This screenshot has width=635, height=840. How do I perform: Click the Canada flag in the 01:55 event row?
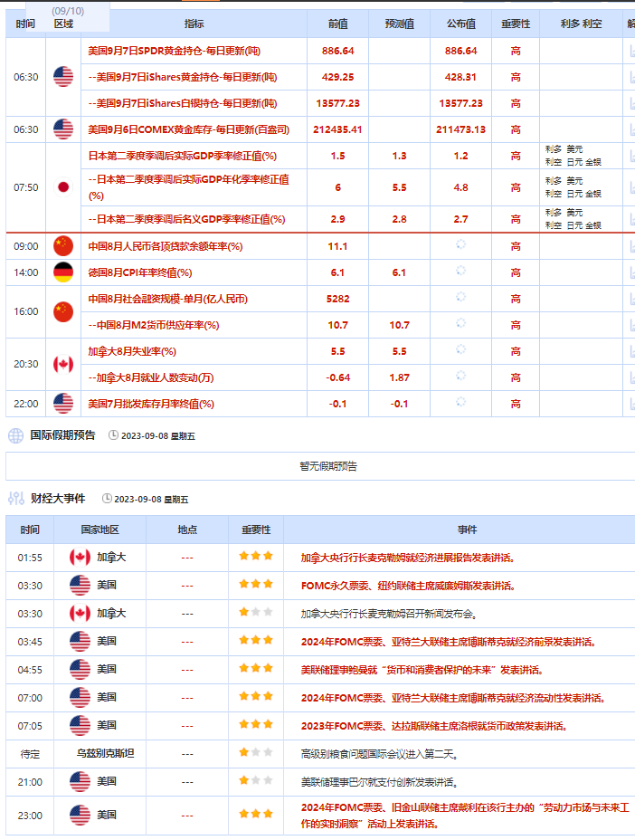(80, 558)
